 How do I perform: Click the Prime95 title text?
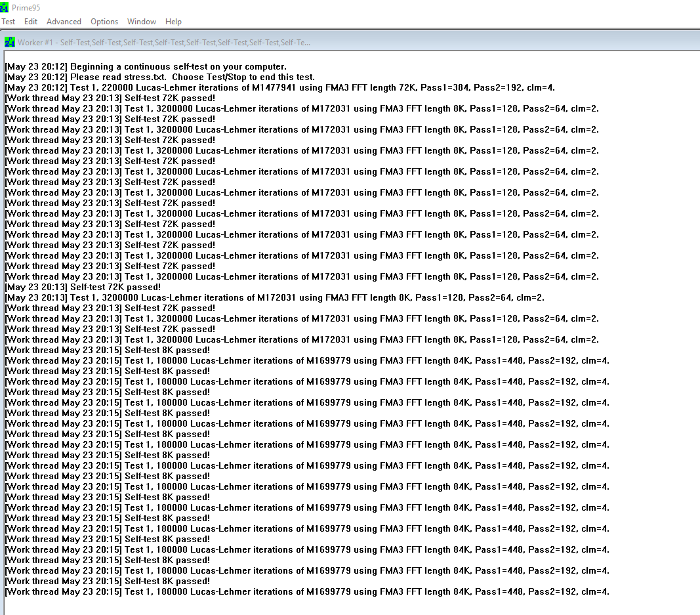tap(26, 8)
